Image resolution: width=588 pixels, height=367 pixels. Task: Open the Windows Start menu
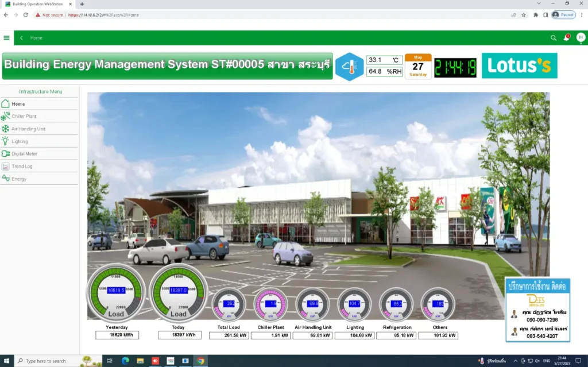(6, 361)
